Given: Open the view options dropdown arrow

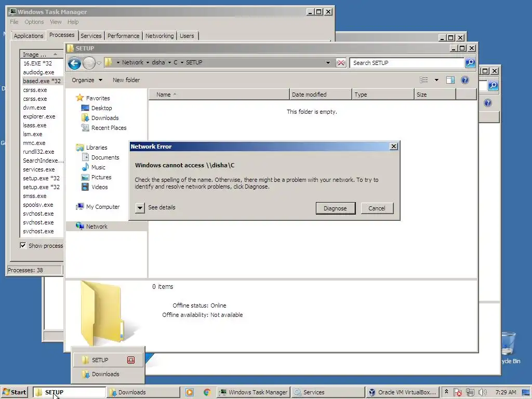Looking at the screenshot, I should 436,80.
